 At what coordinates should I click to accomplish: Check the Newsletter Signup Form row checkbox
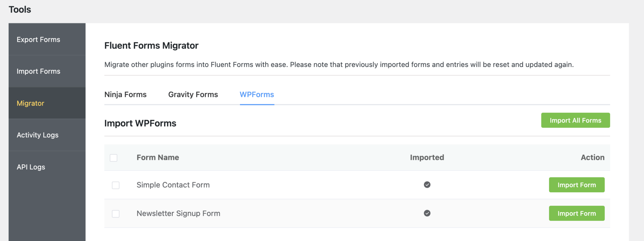click(x=116, y=214)
